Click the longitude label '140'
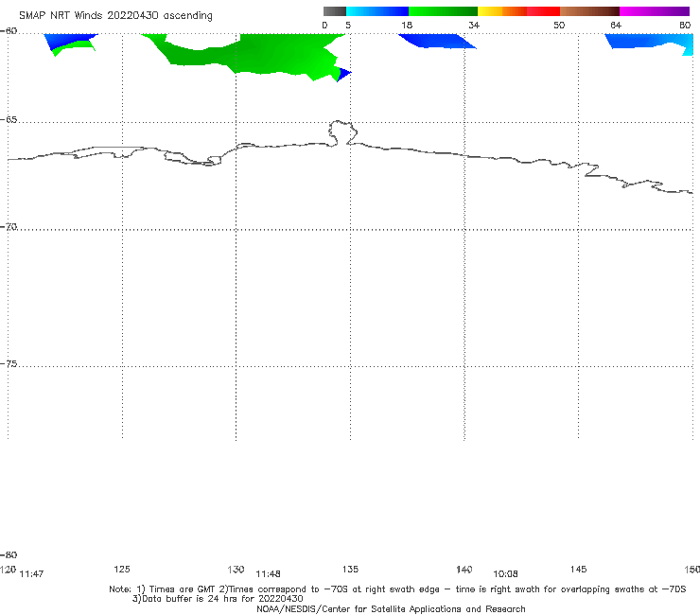 coord(464,569)
